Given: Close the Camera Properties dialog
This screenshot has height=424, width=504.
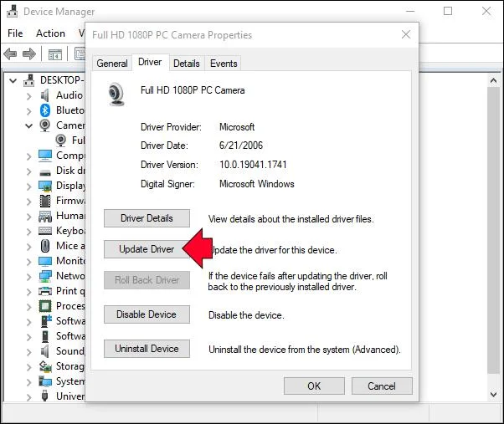Looking at the screenshot, I should click(406, 34).
